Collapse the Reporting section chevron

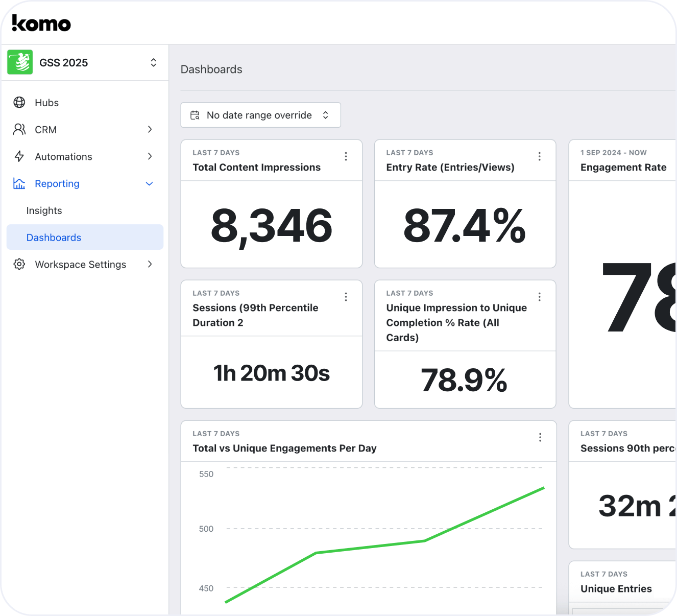click(150, 183)
